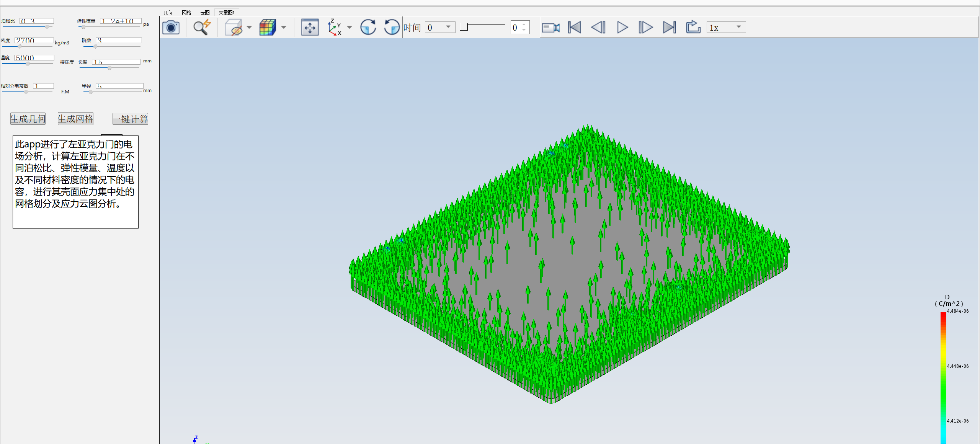The image size is (980, 444).
Task: Jump to first frame button
Action: click(575, 28)
